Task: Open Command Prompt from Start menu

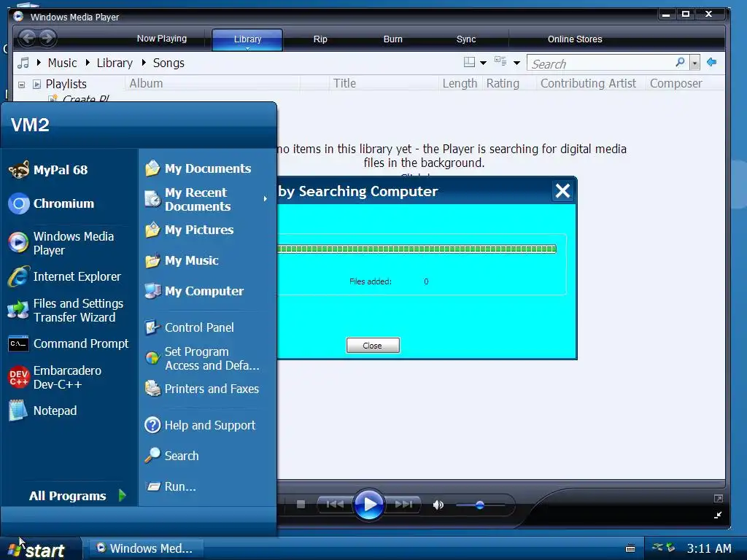Action: tap(69, 343)
